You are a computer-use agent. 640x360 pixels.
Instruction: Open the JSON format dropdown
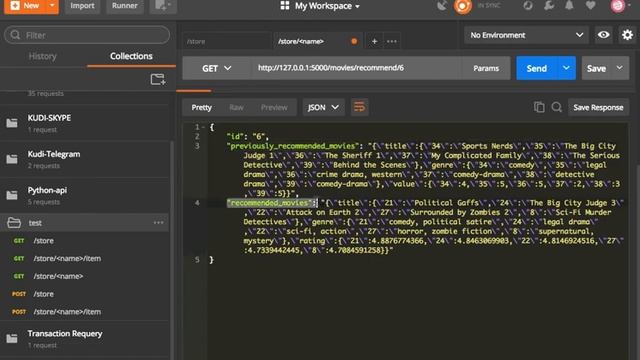click(x=323, y=107)
